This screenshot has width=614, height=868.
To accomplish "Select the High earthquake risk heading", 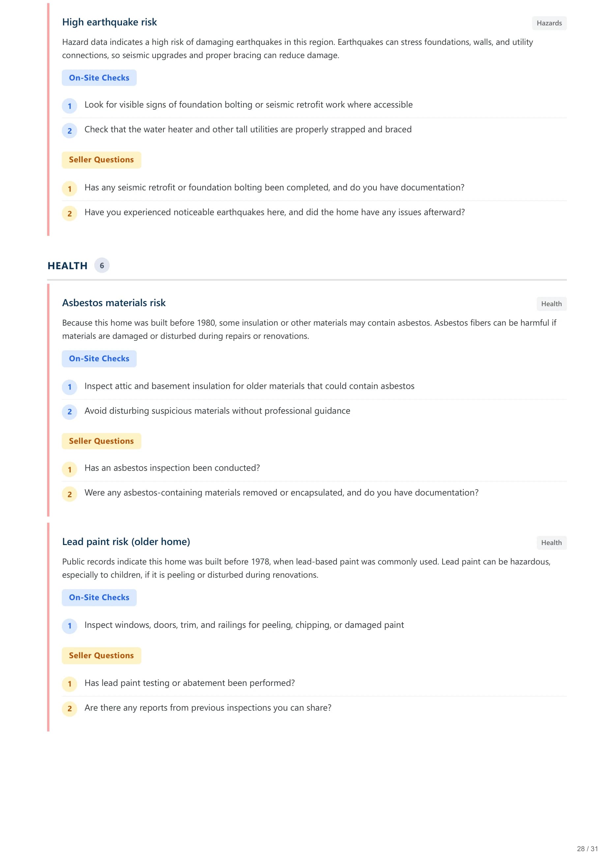I will pyautogui.click(x=109, y=22).
